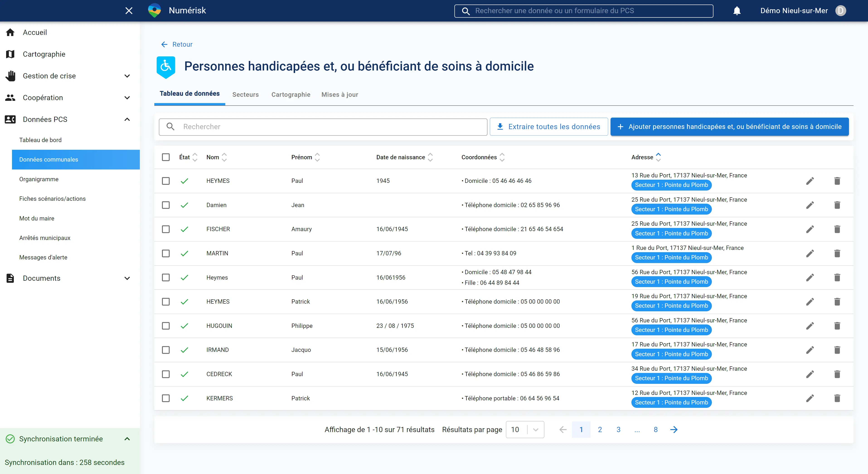
Task: Click the wheelchair accessibility page icon
Action: click(166, 67)
